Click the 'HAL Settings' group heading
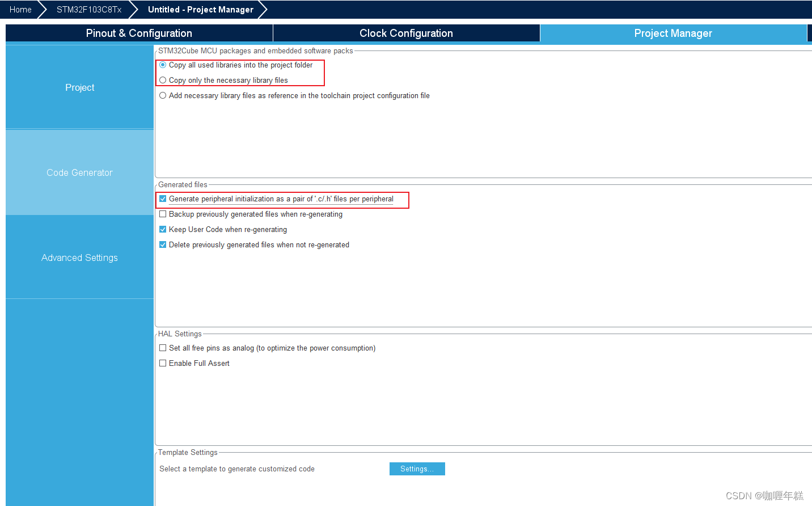 click(x=180, y=334)
